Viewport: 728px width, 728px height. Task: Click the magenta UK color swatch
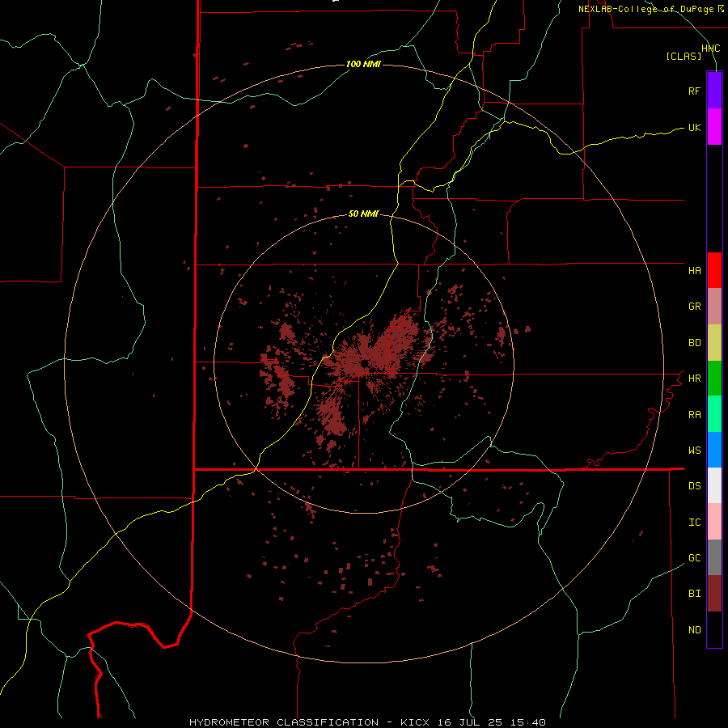pos(714,127)
